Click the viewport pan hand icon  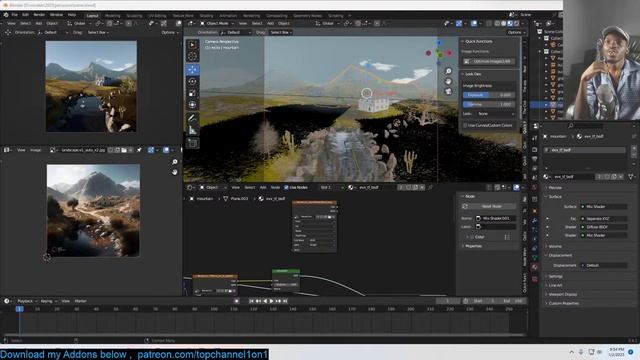448,81
